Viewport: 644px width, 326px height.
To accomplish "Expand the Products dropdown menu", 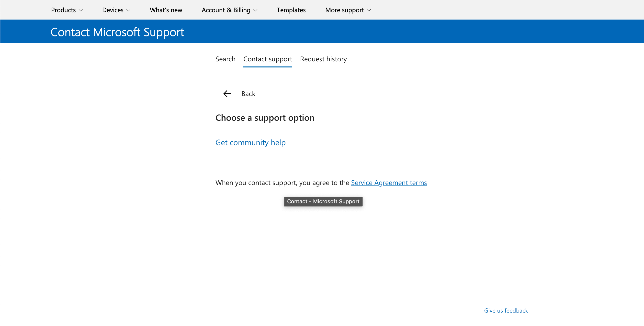I will [67, 10].
